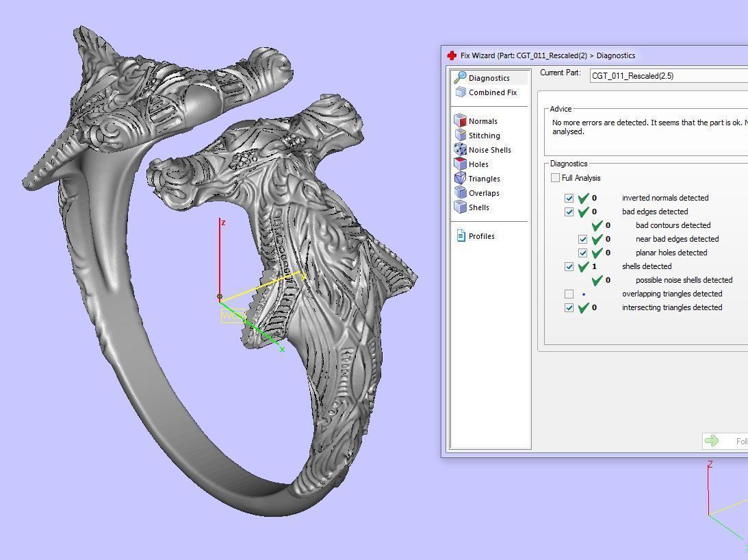
Task: Select the Holes fix icon
Action: point(460,164)
